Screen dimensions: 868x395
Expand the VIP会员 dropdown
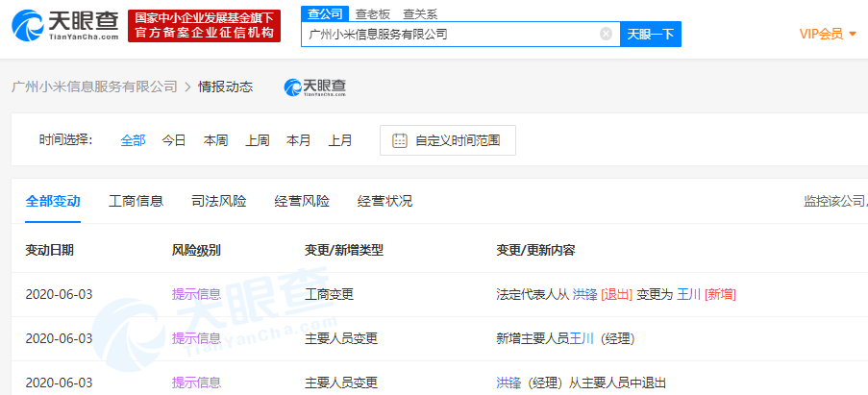tap(829, 35)
